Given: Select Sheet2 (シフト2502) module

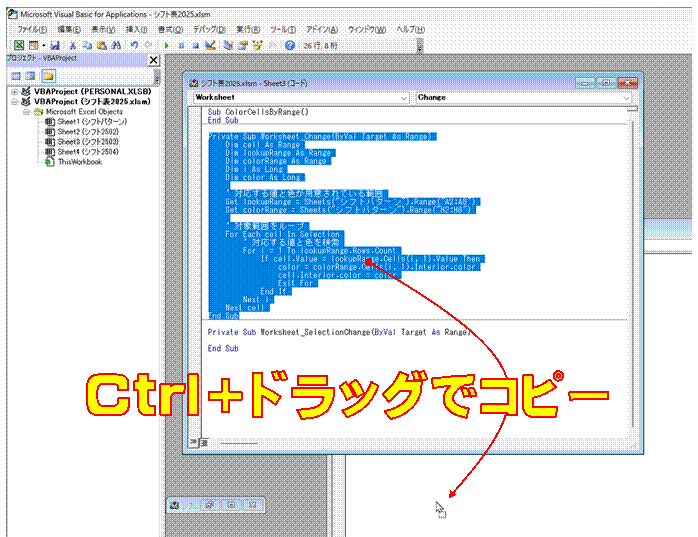Looking at the screenshot, I should pyautogui.click(x=88, y=132).
